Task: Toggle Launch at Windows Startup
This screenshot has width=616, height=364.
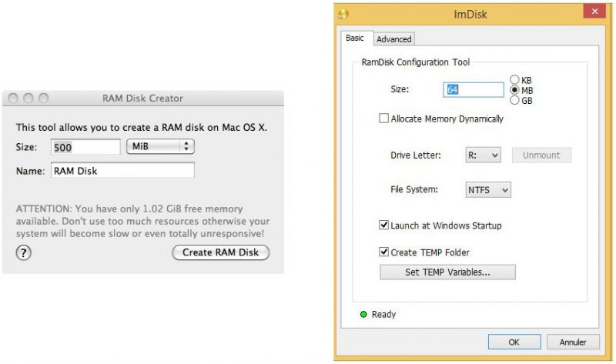Action: click(383, 225)
